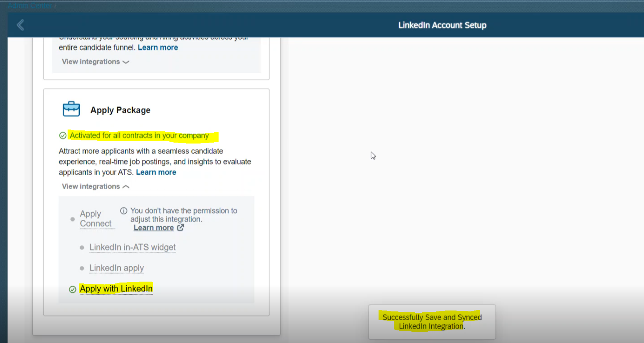Go back using the header chevron
Viewport: 644px width, 343px height.
[x=20, y=25]
